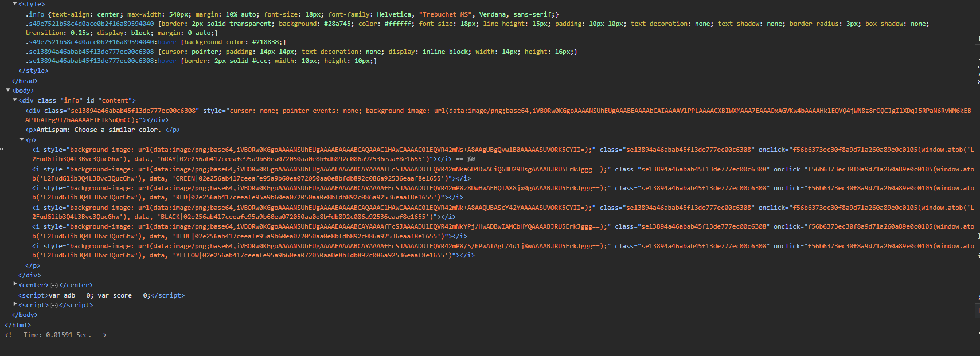Click the background-color: #218838 hover rule
The width and height of the screenshot is (980, 356).
coord(155,42)
